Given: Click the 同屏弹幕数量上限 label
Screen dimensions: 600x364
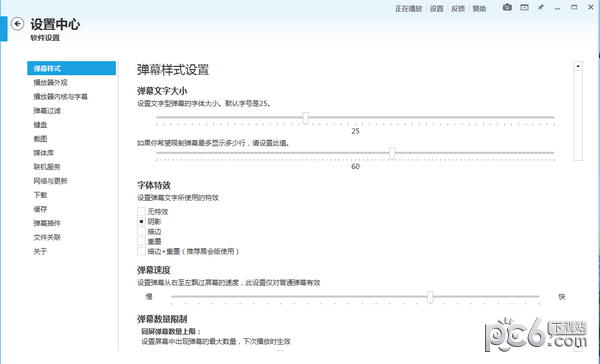Looking at the screenshot, I should tap(171, 331).
